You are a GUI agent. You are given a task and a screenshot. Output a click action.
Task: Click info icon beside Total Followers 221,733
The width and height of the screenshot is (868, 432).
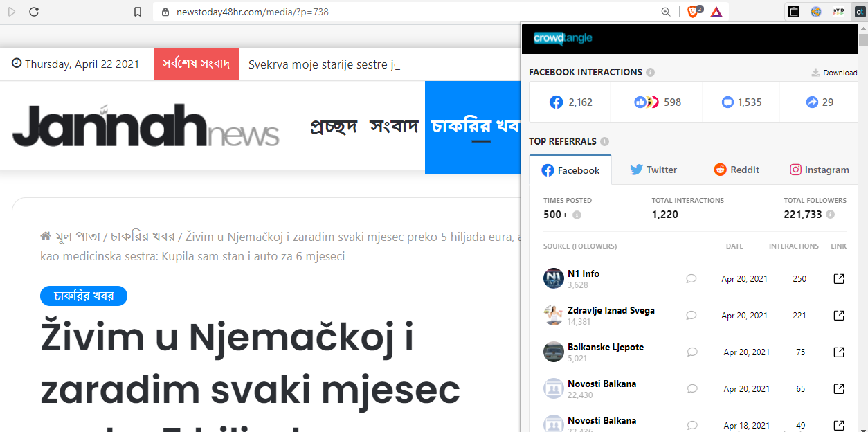pyautogui.click(x=830, y=215)
